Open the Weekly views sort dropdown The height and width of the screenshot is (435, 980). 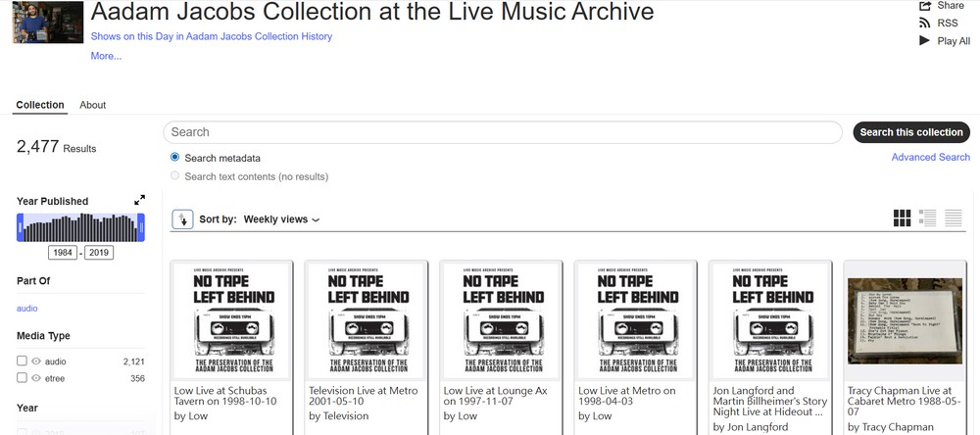click(281, 219)
